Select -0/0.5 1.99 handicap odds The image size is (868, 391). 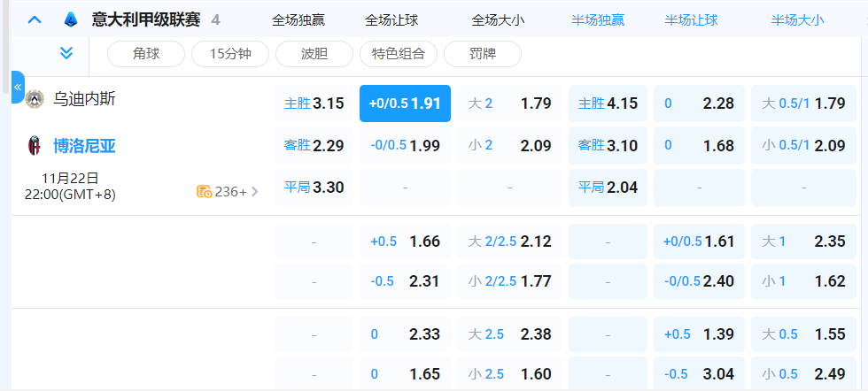(406, 145)
